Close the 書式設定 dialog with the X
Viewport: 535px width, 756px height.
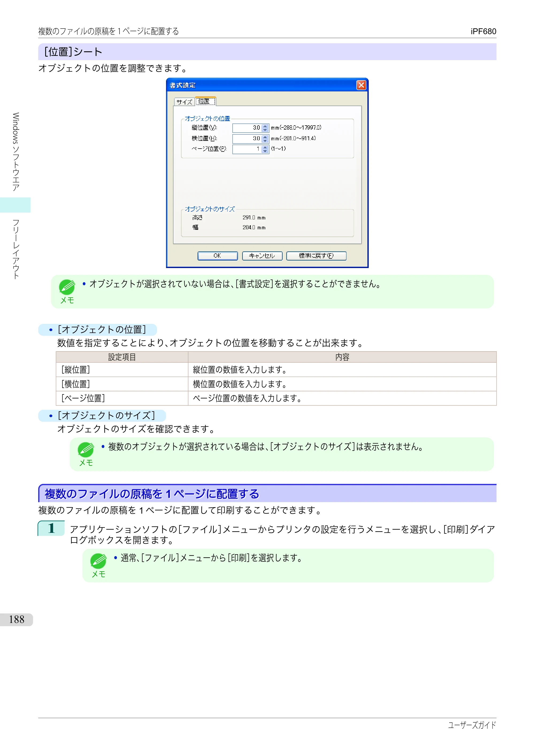[x=361, y=85]
